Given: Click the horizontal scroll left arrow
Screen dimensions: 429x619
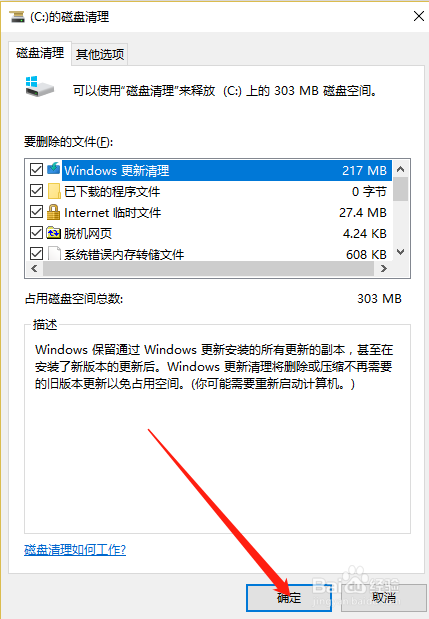Looking at the screenshot, I should click(34, 269).
